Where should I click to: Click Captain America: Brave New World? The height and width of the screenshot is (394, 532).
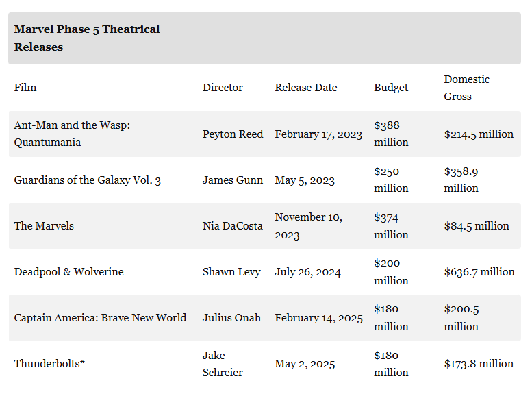coord(100,318)
